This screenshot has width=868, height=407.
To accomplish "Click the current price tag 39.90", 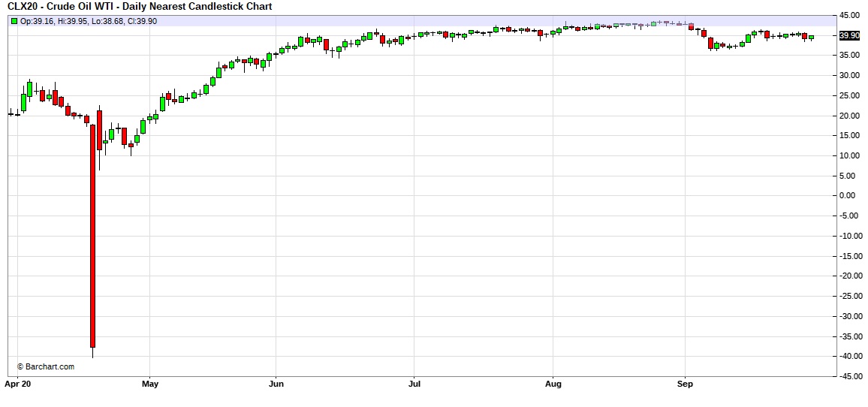I will (x=849, y=35).
